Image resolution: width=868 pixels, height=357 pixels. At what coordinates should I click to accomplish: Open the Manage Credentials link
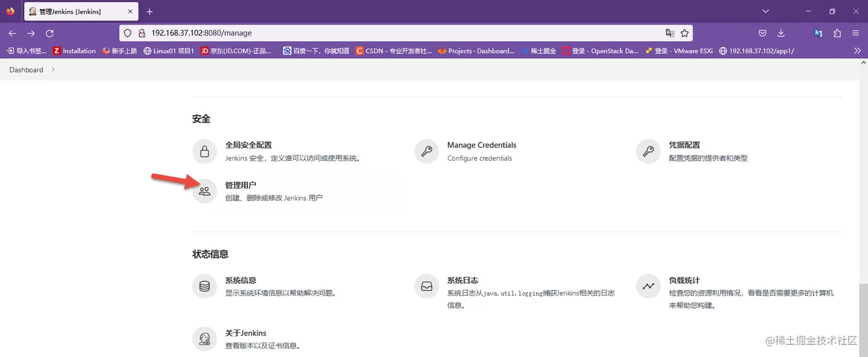point(482,145)
